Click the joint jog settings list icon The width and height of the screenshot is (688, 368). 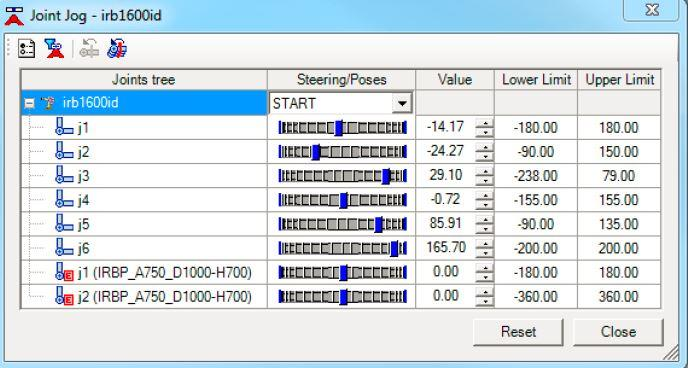[x=26, y=48]
